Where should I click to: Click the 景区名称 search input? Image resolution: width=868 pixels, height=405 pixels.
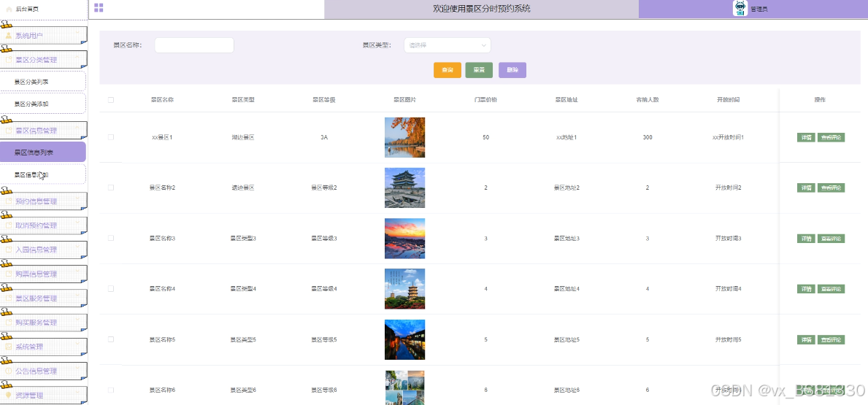(x=194, y=45)
